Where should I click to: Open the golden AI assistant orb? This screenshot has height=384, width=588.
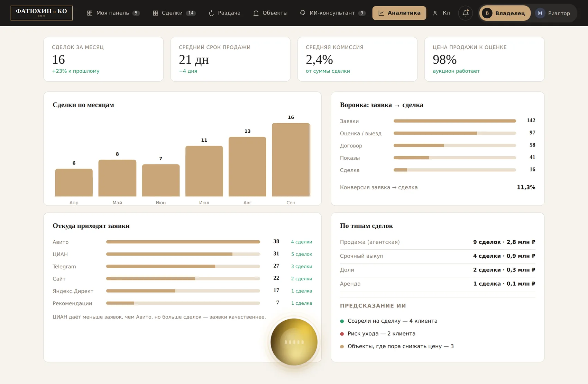(x=294, y=342)
